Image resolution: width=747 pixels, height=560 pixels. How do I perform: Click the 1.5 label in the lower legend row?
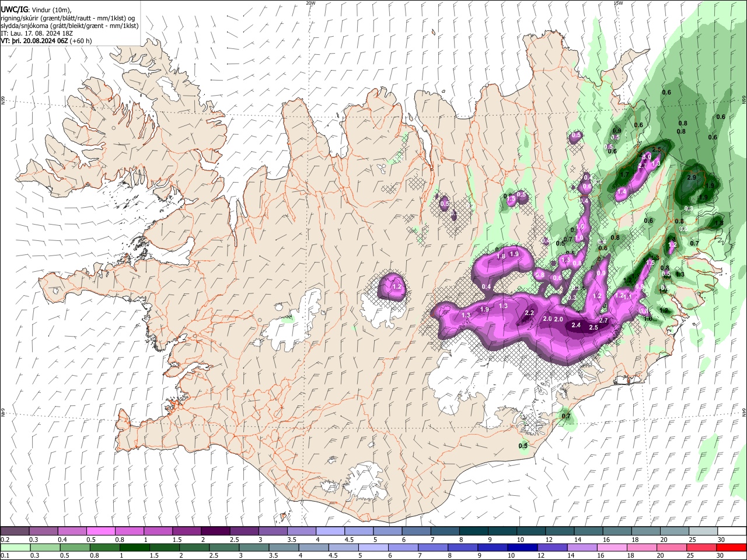[154, 556]
